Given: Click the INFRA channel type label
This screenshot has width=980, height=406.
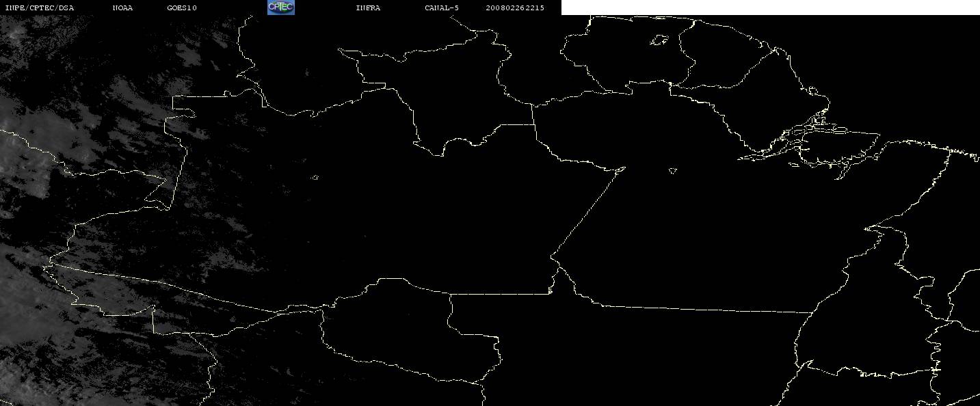Looking at the screenshot, I should pyautogui.click(x=368, y=8).
